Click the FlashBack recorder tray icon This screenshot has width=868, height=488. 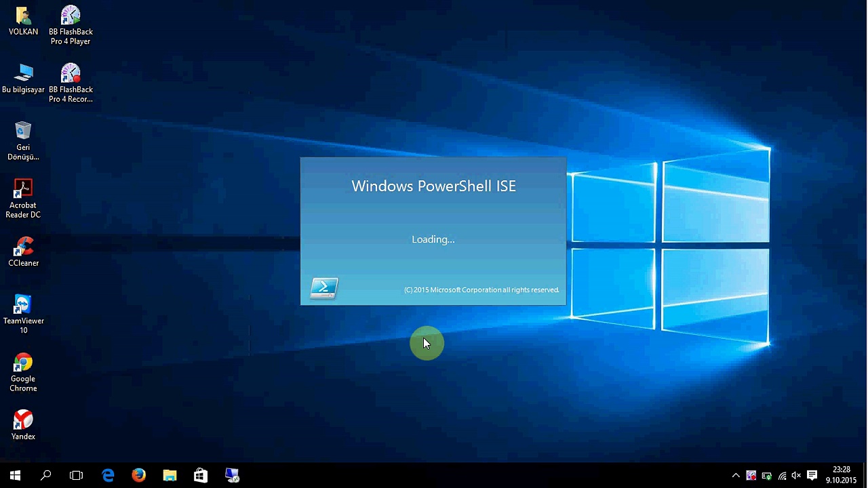tap(751, 476)
